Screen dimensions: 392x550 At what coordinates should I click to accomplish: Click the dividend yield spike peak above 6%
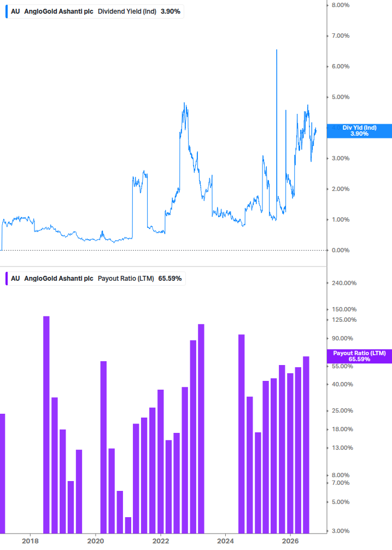pos(277,50)
